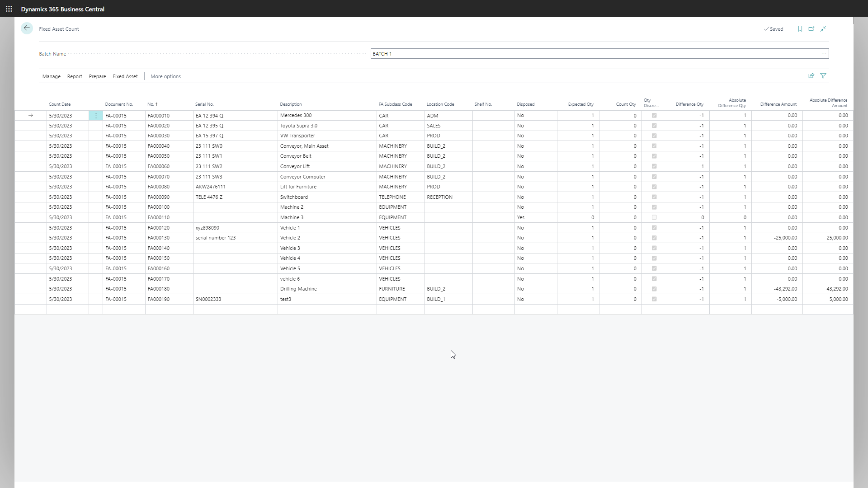Click the share icon above the table

811,76
